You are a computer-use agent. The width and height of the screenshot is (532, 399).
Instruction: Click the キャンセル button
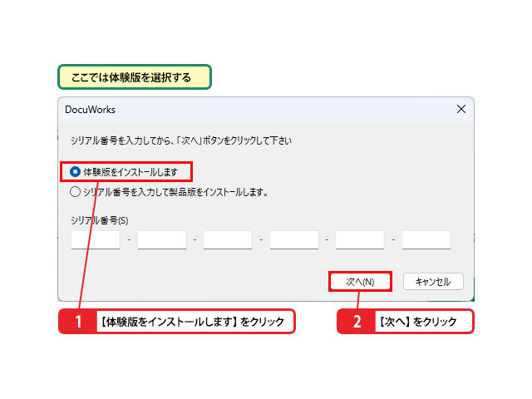(x=433, y=282)
